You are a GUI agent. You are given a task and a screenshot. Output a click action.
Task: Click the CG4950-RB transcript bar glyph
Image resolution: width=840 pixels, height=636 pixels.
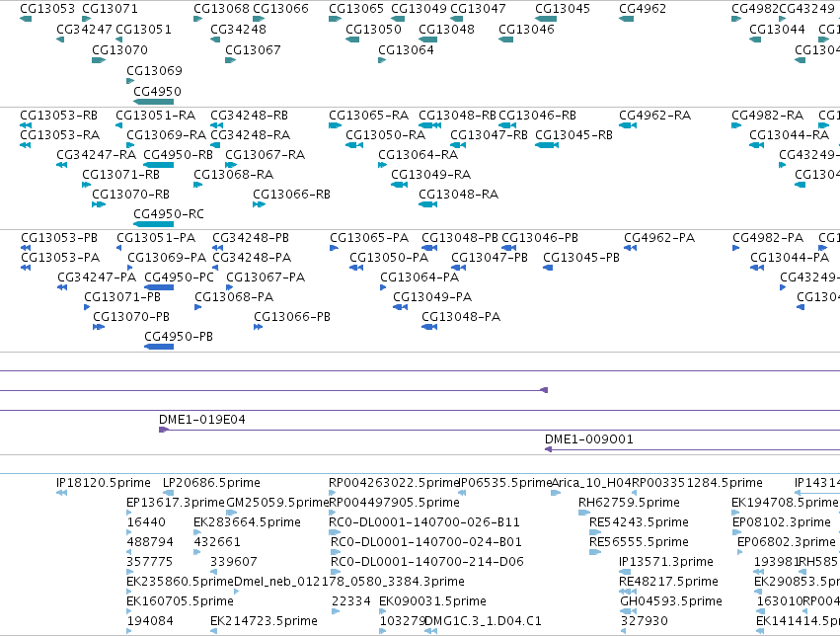tap(159, 165)
